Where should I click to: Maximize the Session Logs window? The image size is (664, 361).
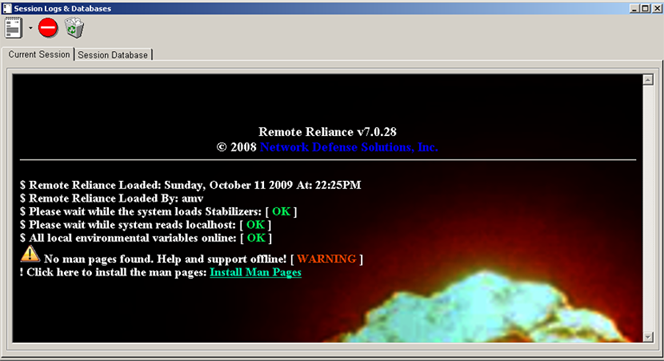(645, 8)
